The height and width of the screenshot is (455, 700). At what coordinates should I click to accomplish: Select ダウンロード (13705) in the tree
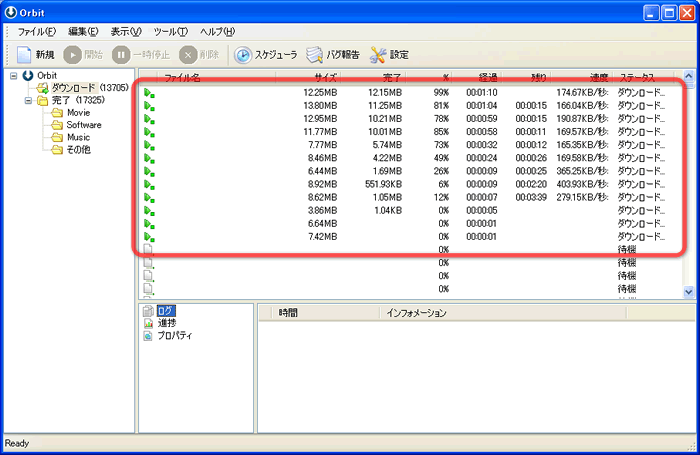[90, 88]
